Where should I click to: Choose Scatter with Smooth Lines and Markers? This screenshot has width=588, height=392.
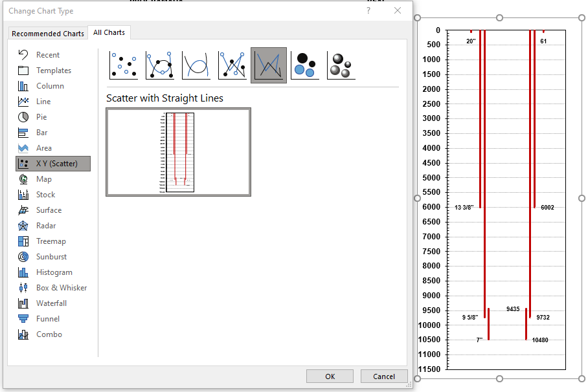160,65
